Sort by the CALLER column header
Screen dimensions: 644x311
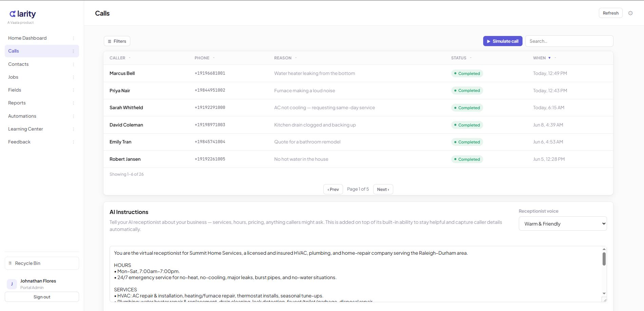[117, 58]
